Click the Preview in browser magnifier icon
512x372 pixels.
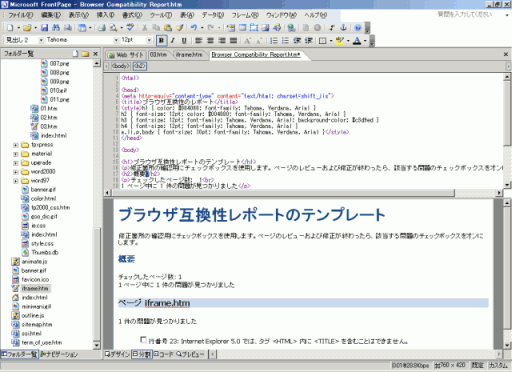113,28
